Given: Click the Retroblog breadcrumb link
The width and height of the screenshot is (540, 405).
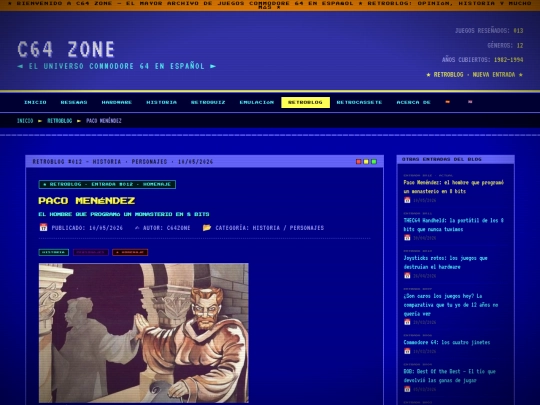Looking at the screenshot, I should coord(60,121).
